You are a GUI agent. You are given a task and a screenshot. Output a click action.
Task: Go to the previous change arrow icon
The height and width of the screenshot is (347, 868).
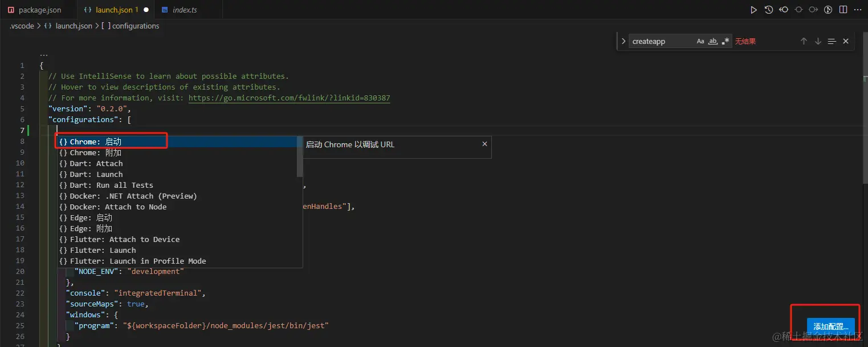coord(784,10)
